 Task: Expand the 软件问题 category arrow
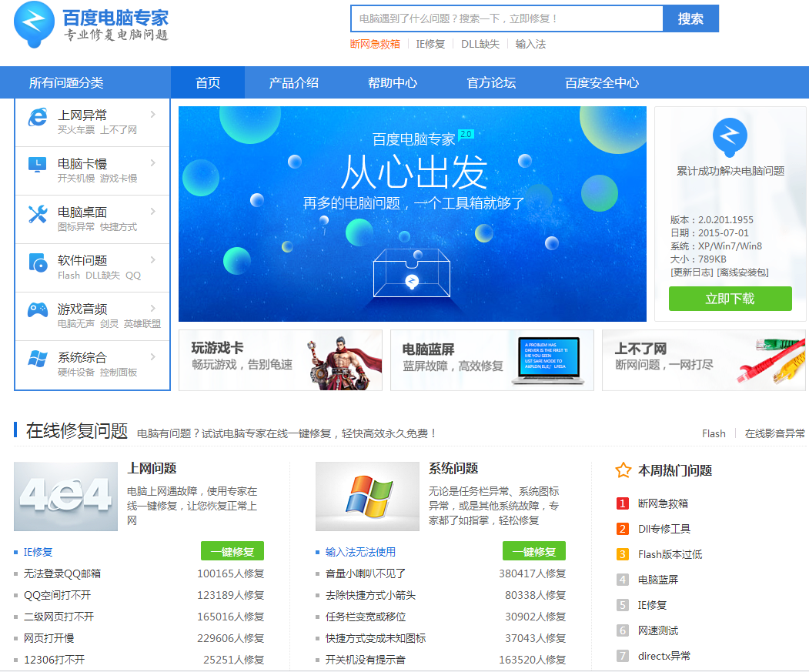[x=152, y=259]
